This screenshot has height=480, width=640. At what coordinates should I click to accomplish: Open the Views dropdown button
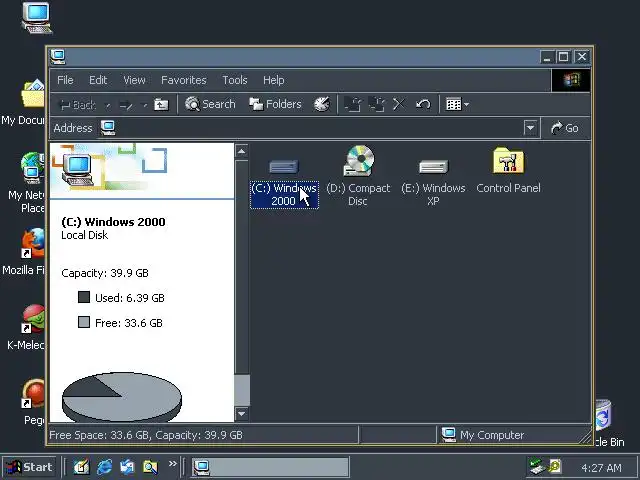(x=457, y=104)
